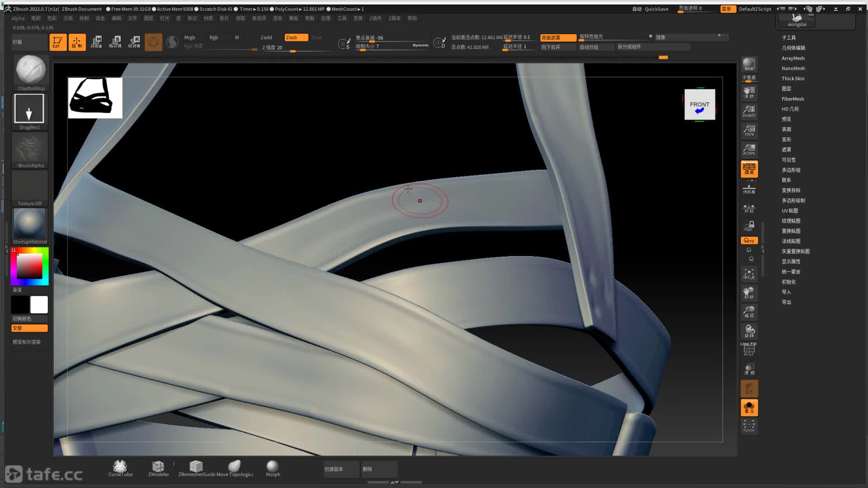Click the Gizmo 3D circle icon
The image size is (868, 488).
click(154, 42)
